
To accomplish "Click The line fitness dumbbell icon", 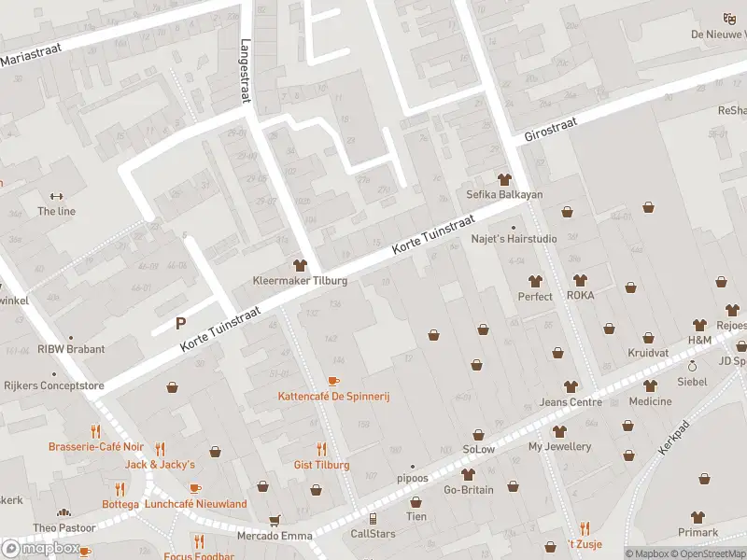I will 56,197.
